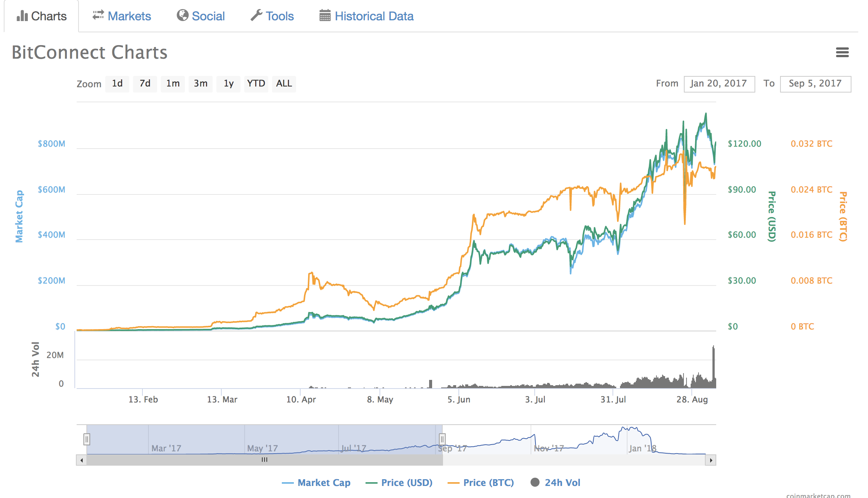This screenshot has height=498, width=868.
Task: Click the ALL zoom button
Action: coord(284,84)
